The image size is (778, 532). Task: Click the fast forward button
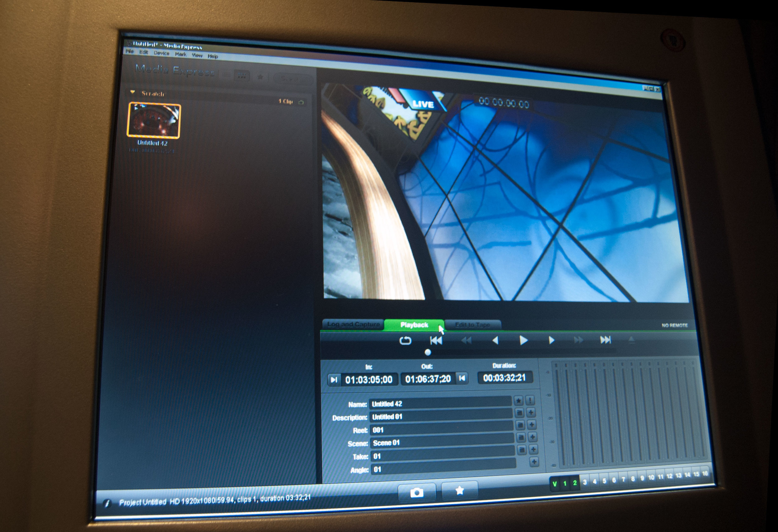point(578,340)
